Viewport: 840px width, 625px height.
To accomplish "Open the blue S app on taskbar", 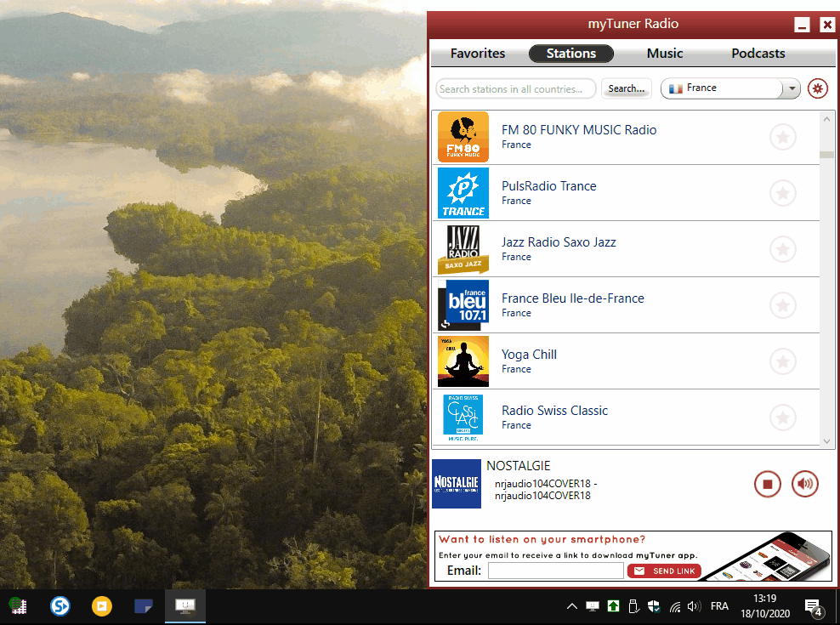I will 60,606.
